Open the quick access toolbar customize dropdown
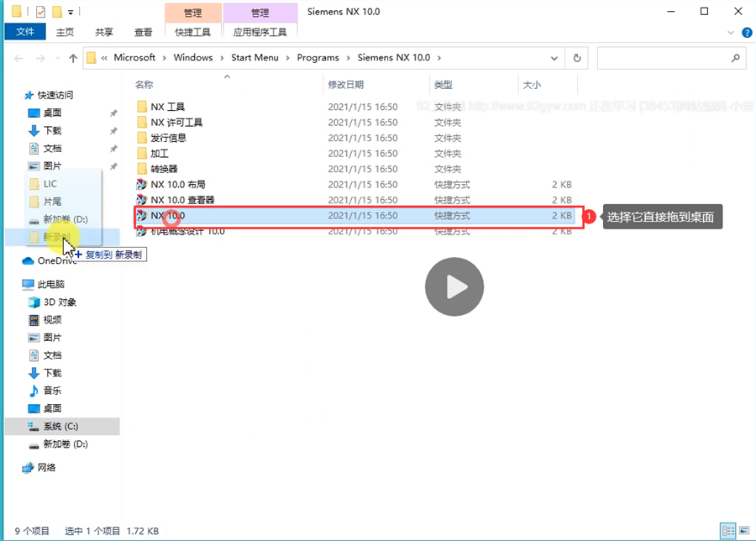 (x=71, y=12)
